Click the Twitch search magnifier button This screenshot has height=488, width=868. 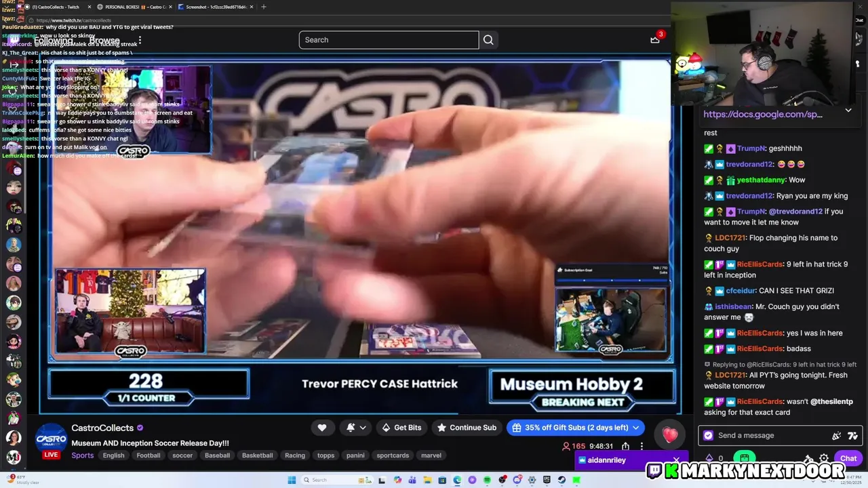488,40
